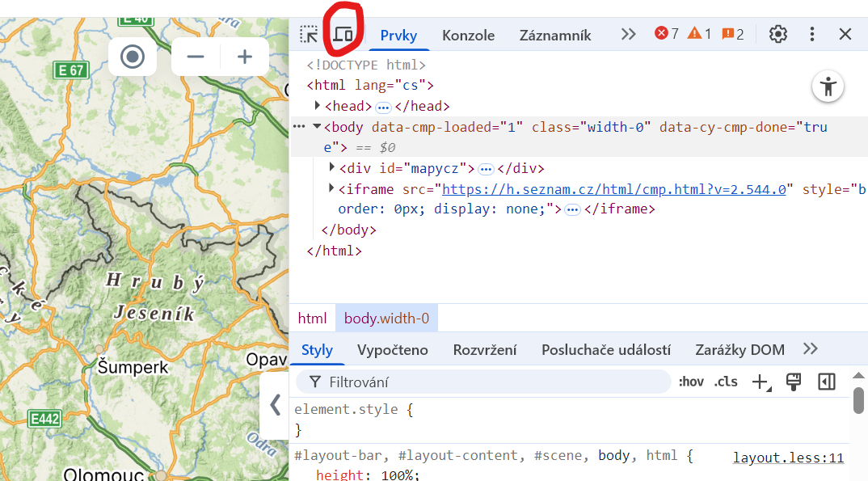Click the styles scrollbar up arrow
The image size is (868, 481).
(x=858, y=375)
